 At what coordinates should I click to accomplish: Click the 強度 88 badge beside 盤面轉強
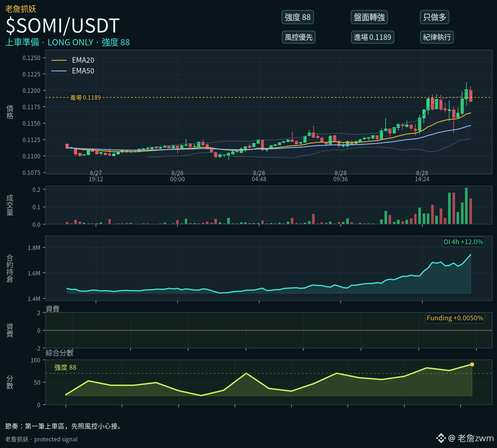(x=298, y=17)
